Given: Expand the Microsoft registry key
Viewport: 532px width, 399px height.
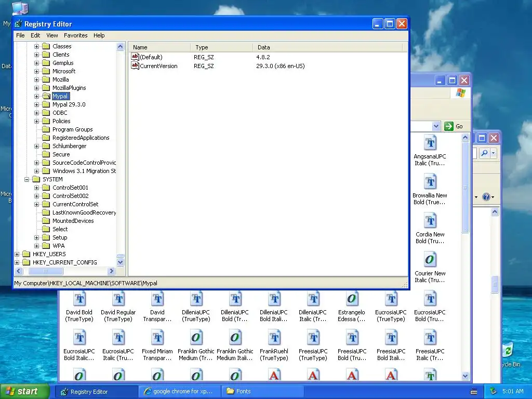Looking at the screenshot, I should (37, 71).
